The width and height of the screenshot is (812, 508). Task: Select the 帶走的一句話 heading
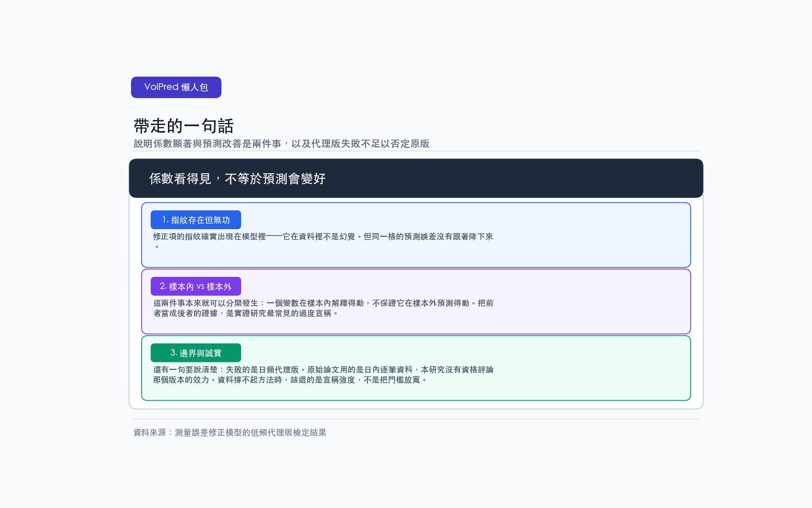pyautogui.click(x=184, y=126)
